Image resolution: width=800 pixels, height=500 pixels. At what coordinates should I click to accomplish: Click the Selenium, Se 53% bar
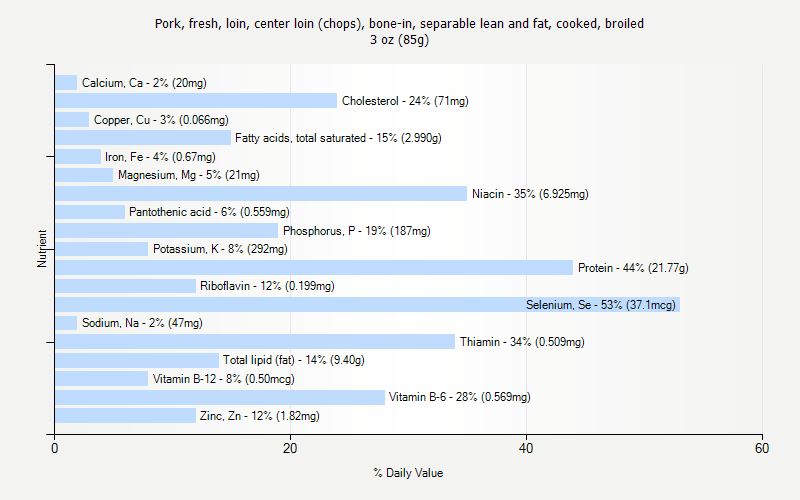tap(367, 305)
